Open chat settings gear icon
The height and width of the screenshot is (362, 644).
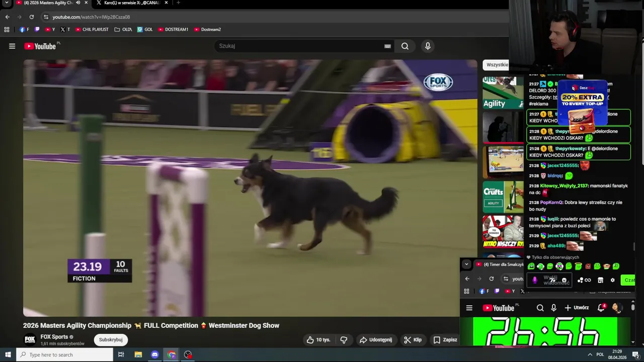[x=612, y=281]
